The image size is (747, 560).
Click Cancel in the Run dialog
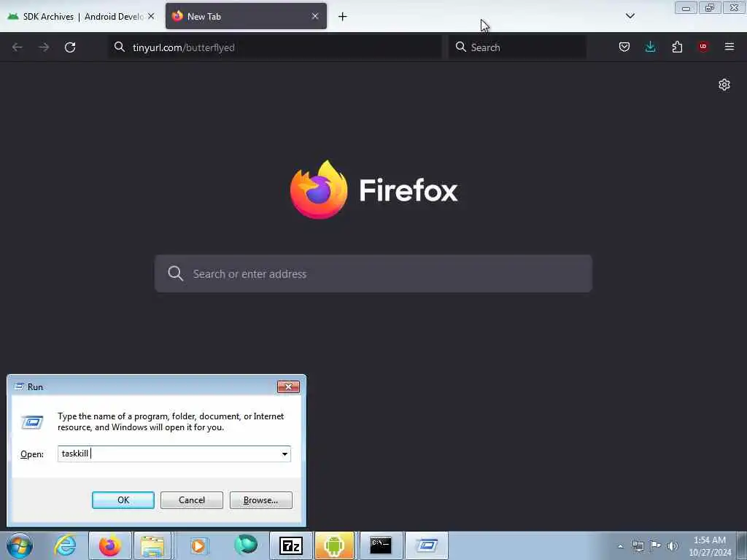(192, 500)
